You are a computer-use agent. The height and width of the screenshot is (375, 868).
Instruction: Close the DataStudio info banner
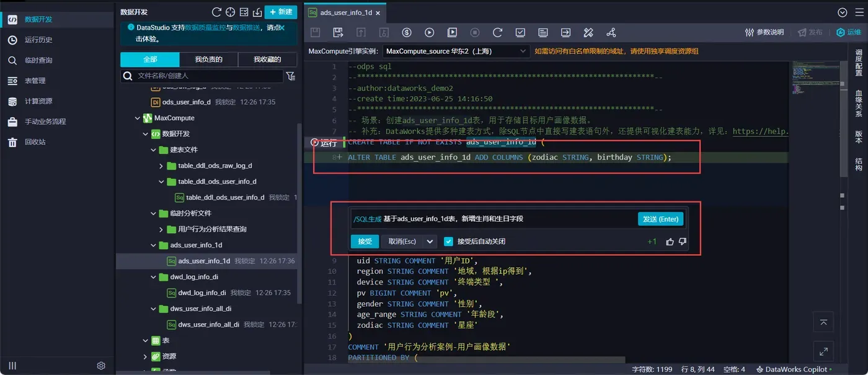click(282, 28)
